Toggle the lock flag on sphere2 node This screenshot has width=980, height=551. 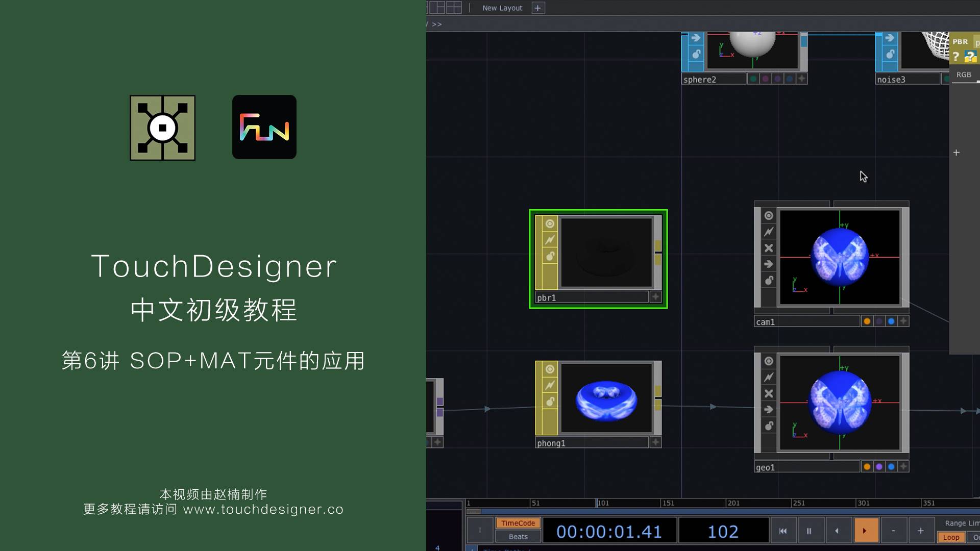[696, 54]
